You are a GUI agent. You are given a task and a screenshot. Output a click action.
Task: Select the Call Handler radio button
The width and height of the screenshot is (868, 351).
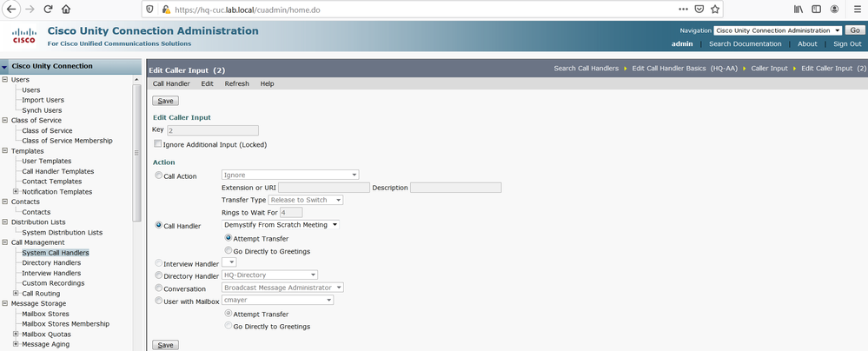pyautogui.click(x=159, y=225)
